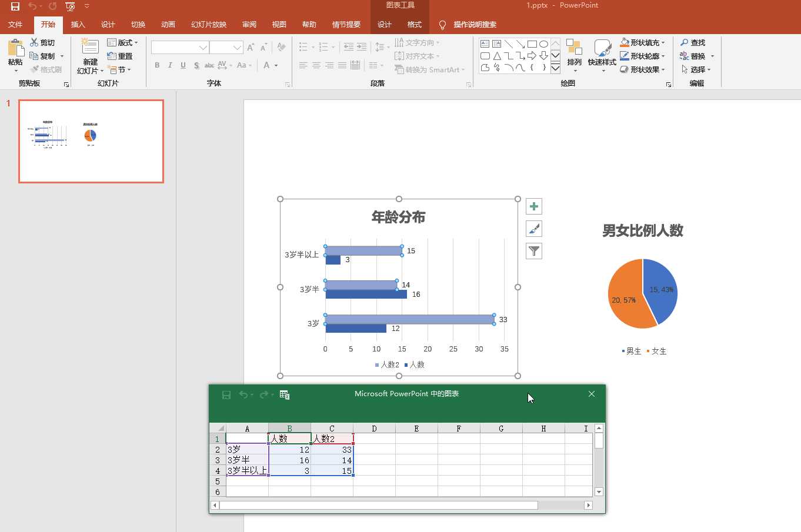Screen dimensions: 801x532
Task: Click the chart sheet horizontal scroll right arrow
Action: pyautogui.click(x=588, y=505)
